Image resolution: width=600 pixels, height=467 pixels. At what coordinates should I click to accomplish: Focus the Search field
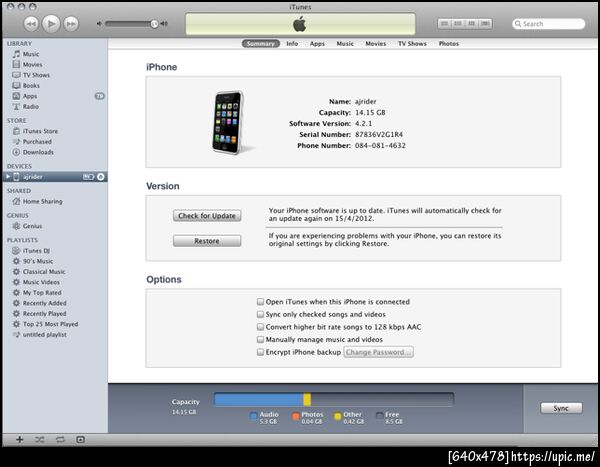tap(548, 24)
